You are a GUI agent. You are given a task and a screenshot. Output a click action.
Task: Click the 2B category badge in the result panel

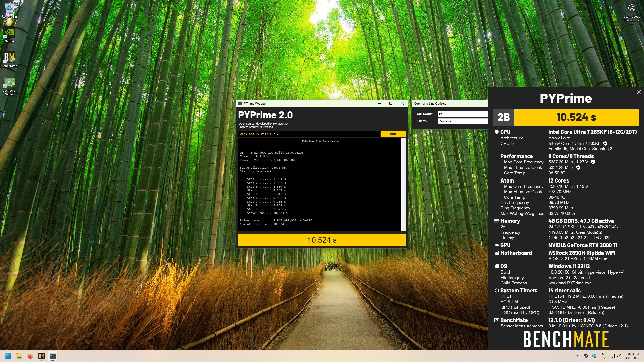click(x=504, y=117)
